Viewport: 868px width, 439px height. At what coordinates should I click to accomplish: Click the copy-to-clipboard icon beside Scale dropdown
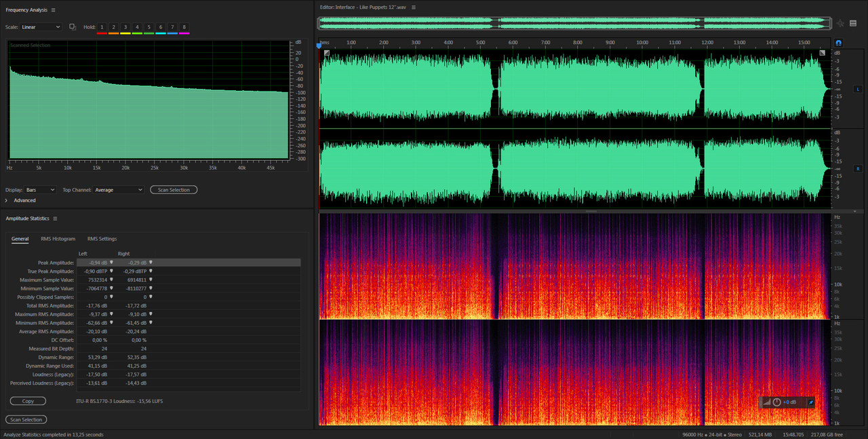point(73,27)
